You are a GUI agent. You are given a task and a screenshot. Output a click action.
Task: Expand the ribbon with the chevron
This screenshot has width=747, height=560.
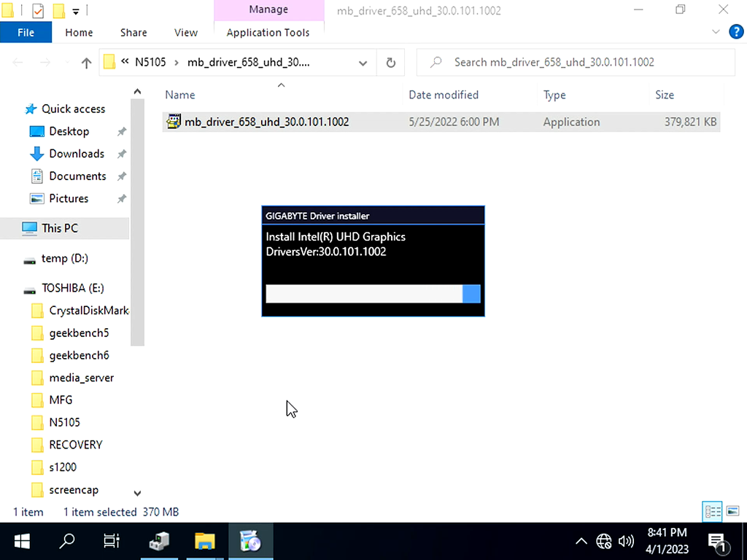point(716,32)
